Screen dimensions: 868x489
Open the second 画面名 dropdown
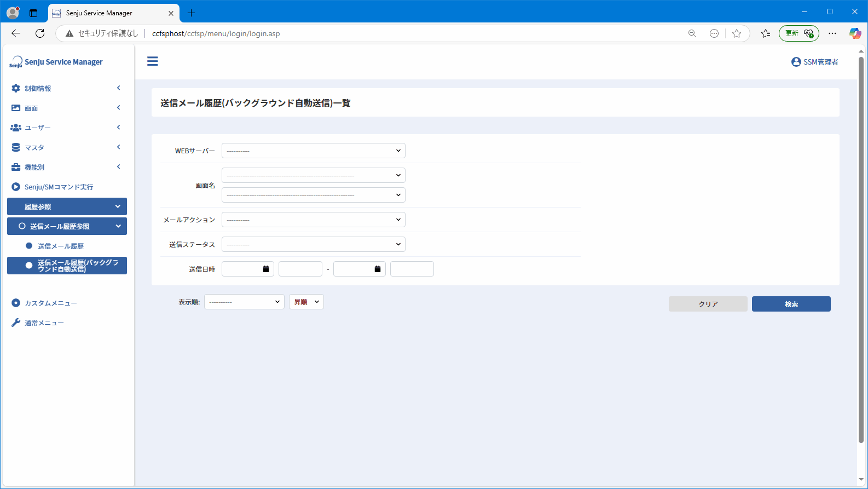[x=314, y=195]
